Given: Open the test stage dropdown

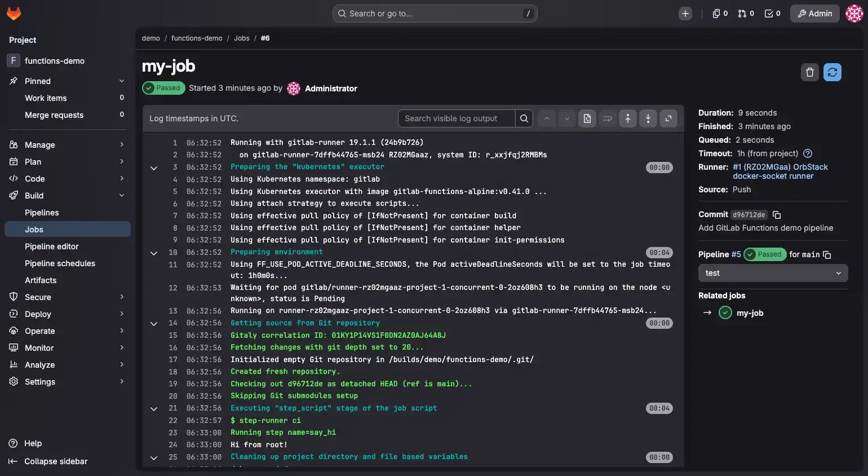Looking at the screenshot, I should point(773,273).
